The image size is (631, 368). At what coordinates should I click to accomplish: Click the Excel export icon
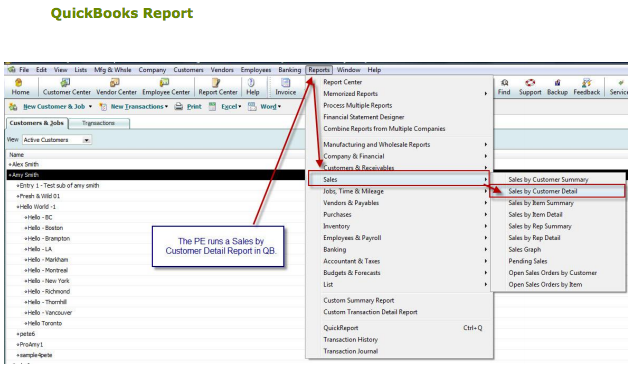212,107
